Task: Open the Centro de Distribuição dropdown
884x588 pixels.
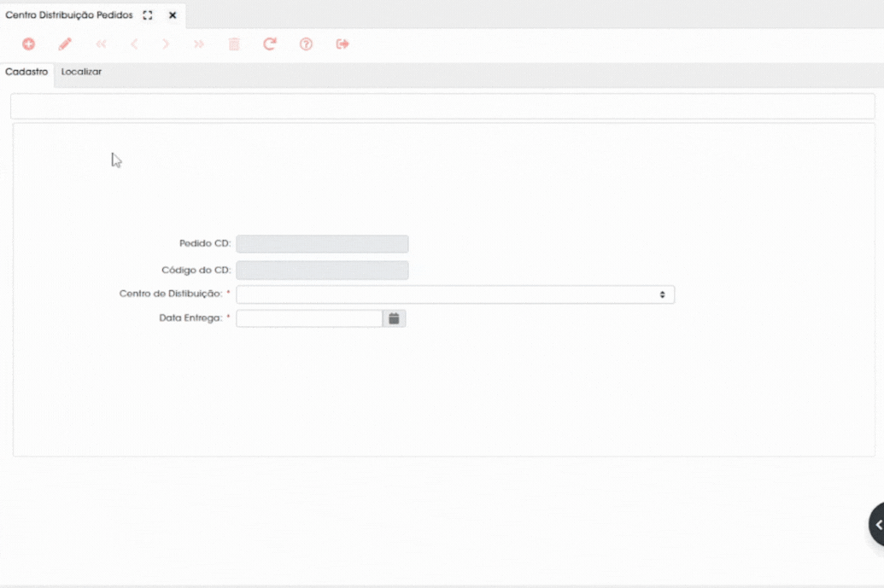Action: (x=455, y=294)
